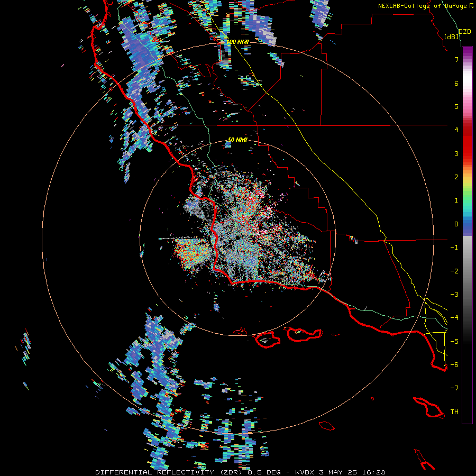Click the '[dB]' units label
The image size is (476, 476).
pyautogui.click(x=452, y=36)
